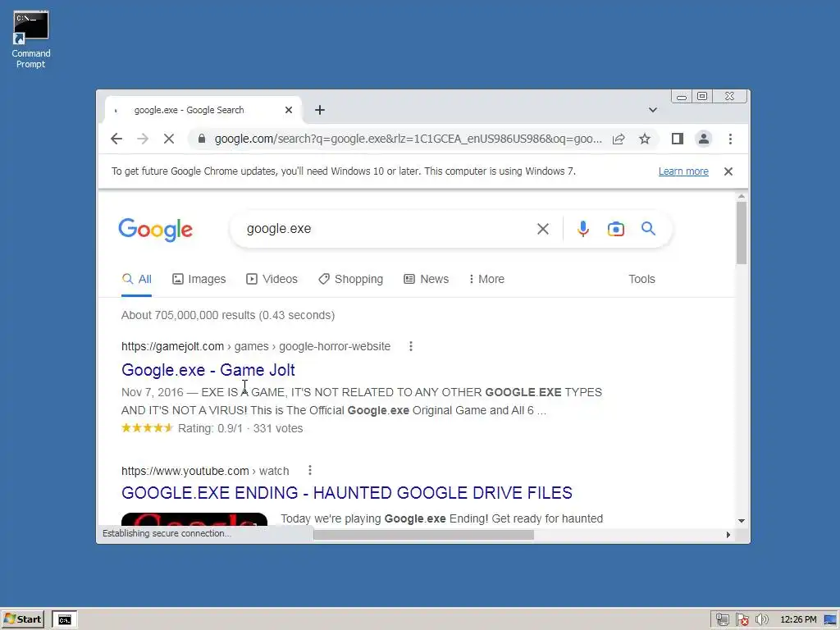This screenshot has height=630, width=840.
Task: Click scrollbar down arrow
Action: coord(742,521)
